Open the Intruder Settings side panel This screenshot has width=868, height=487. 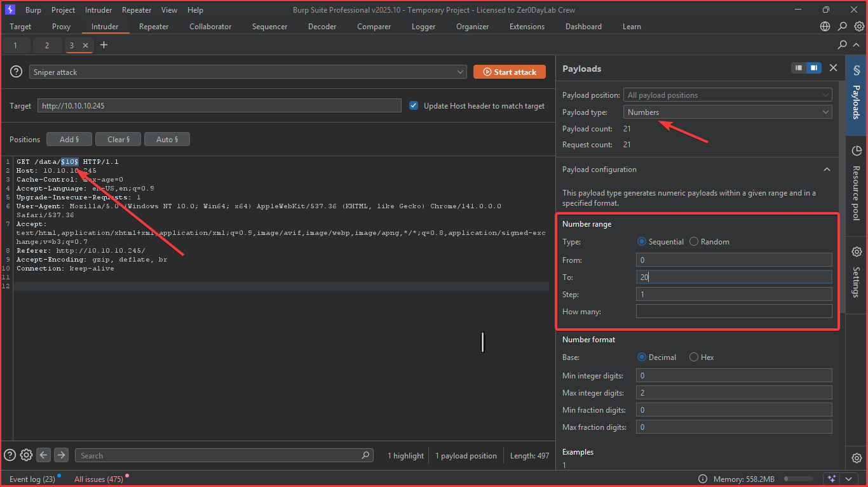(x=856, y=273)
